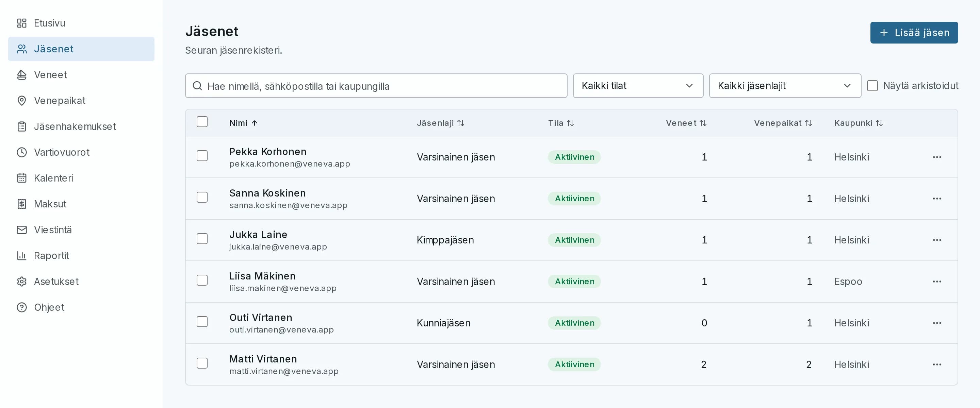Click the Vartiovuorot clock icon
This screenshot has height=408, width=980.
click(x=22, y=152)
